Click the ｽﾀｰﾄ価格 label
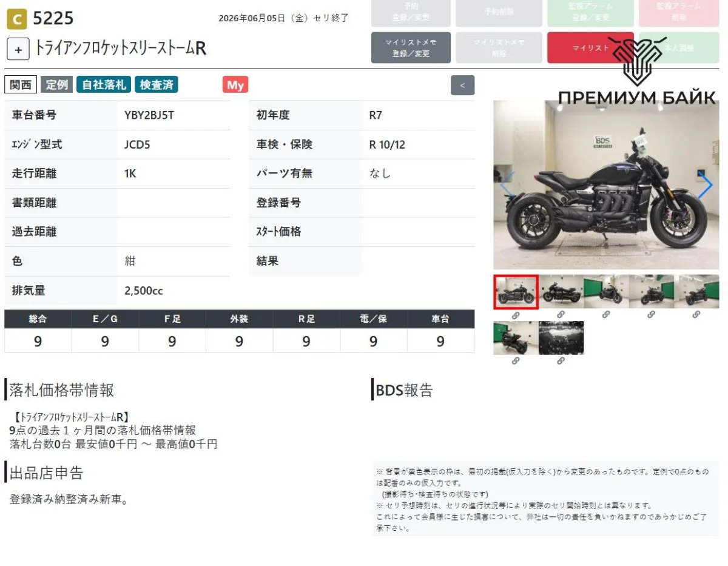Screen dimensions: 728x566 278,232
